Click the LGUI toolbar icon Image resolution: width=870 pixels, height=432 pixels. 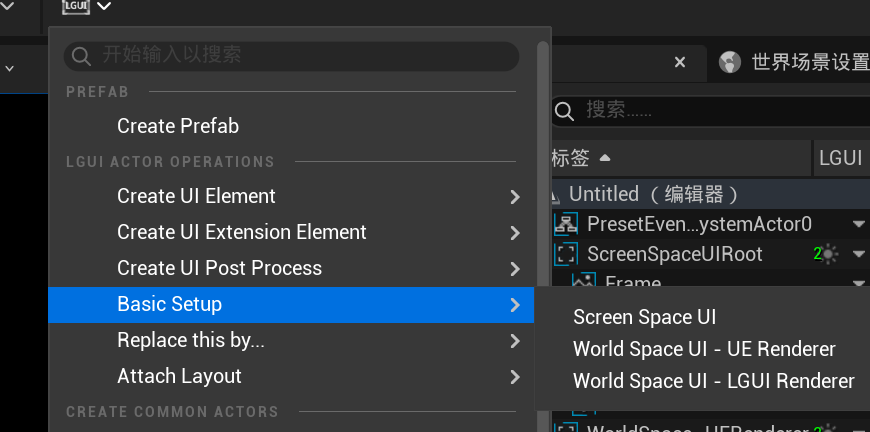pos(75,7)
